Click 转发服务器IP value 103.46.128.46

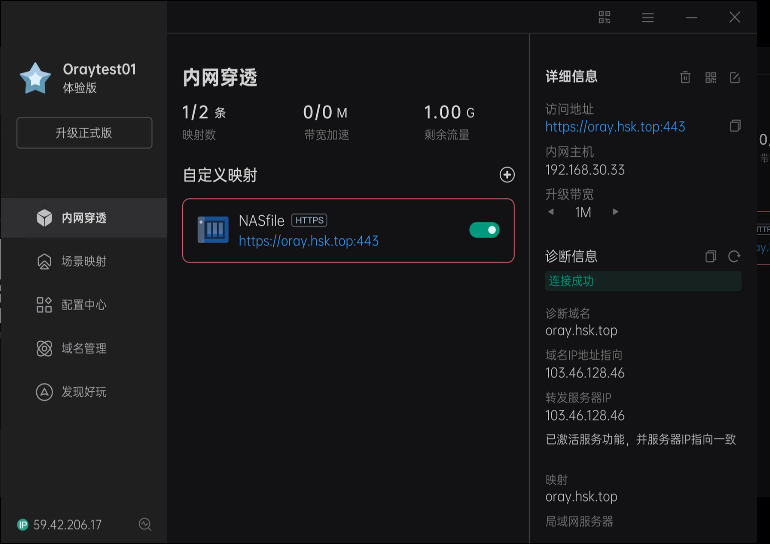point(585,415)
